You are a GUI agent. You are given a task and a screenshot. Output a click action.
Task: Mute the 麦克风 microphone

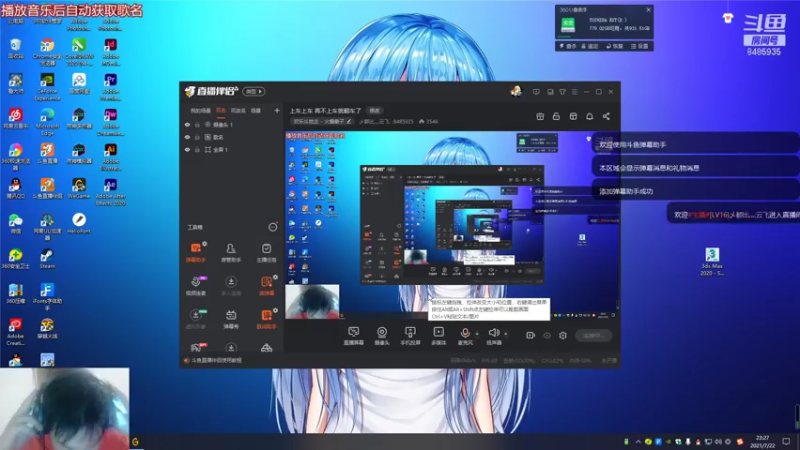[x=465, y=336]
